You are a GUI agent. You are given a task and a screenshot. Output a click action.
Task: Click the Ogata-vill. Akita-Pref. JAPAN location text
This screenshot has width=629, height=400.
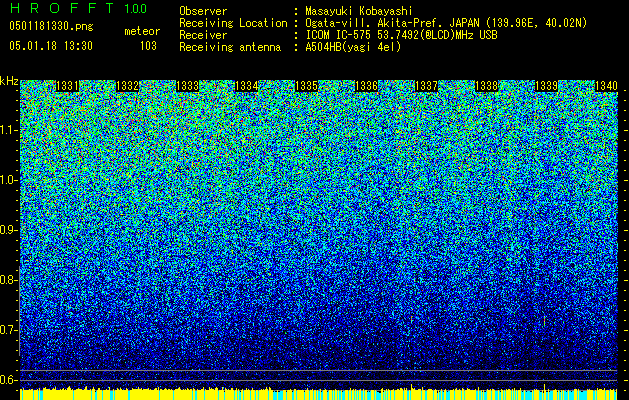446,23
